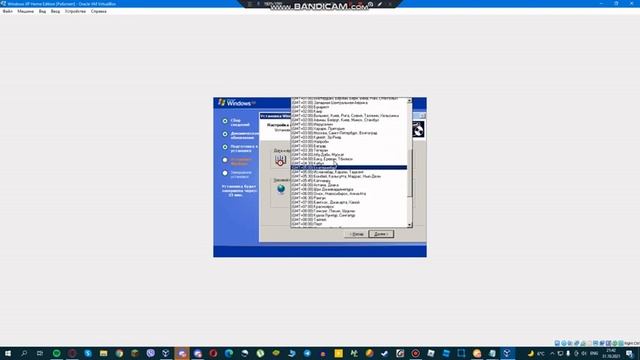The height and width of the screenshot is (360, 640).
Task: Choose the Гонконг, Пекин, Урумчи entry
Action: click(x=349, y=211)
